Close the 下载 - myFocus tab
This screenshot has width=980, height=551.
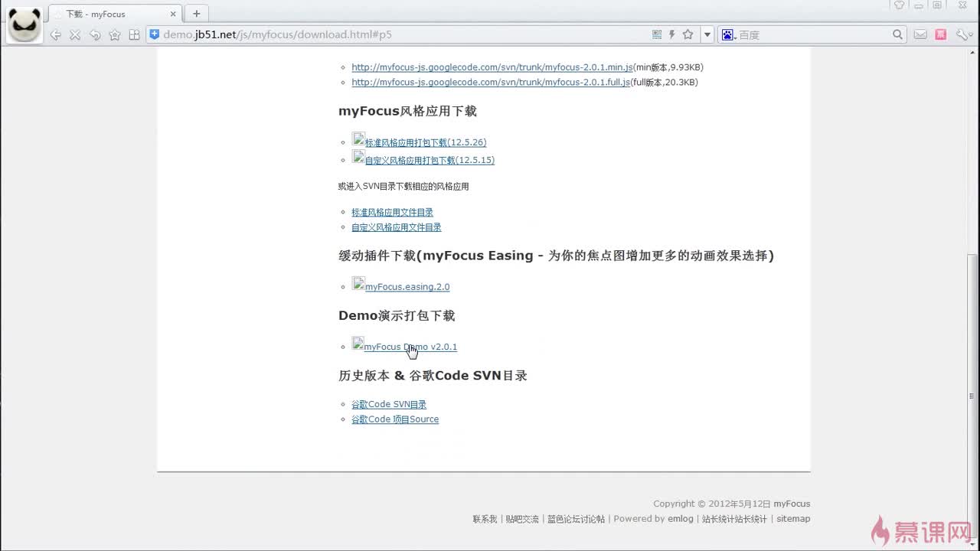click(174, 14)
